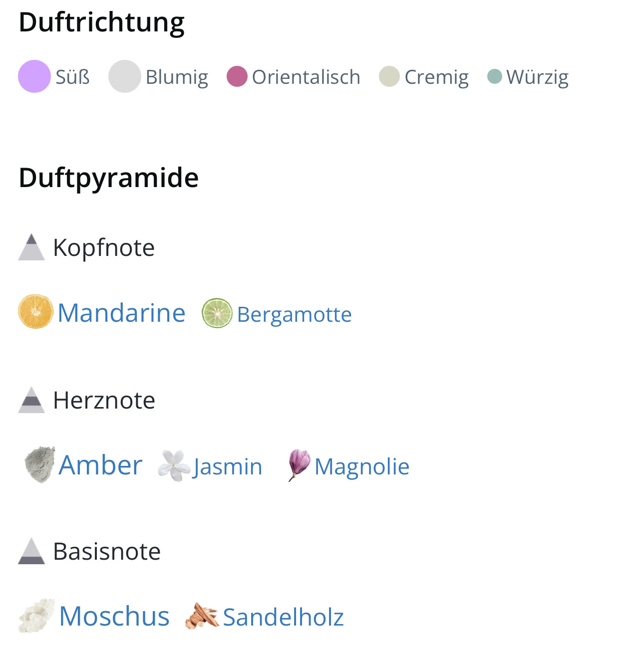
Task: Click the beige Cremig color dot
Action: [x=389, y=76]
